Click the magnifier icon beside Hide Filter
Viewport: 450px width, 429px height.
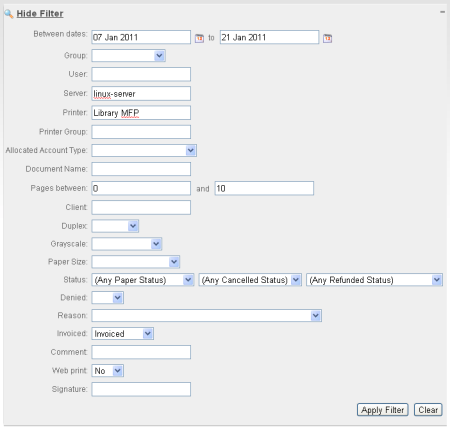coord(9,14)
